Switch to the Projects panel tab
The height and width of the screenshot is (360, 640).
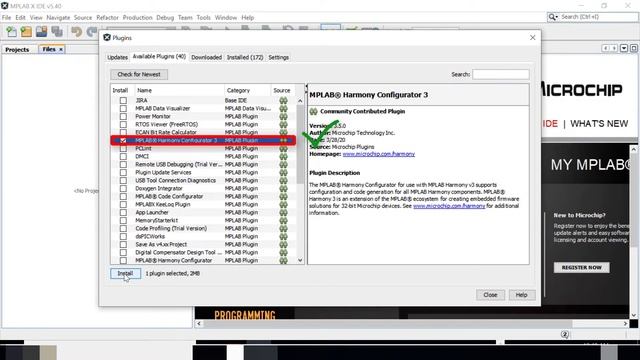17,49
